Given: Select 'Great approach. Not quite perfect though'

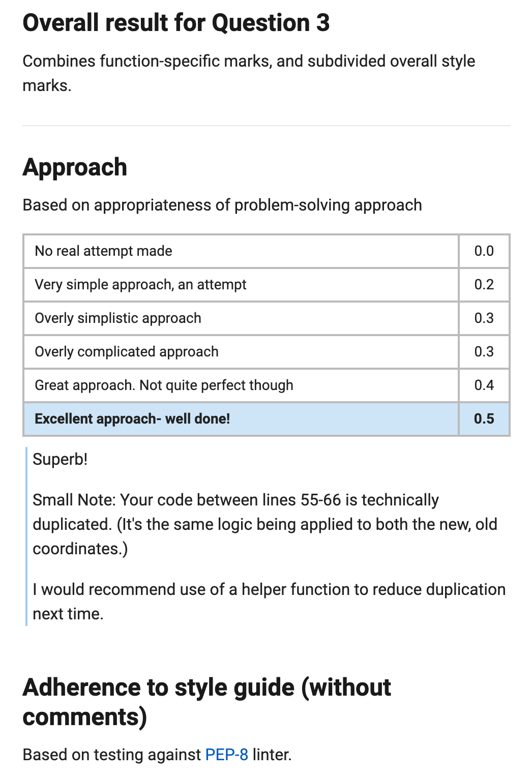Looking at the screenshot, I should (x=267, y=385).
